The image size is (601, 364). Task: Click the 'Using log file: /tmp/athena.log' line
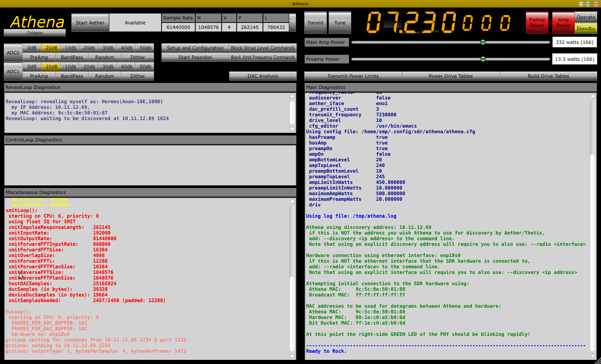(351, 216)
